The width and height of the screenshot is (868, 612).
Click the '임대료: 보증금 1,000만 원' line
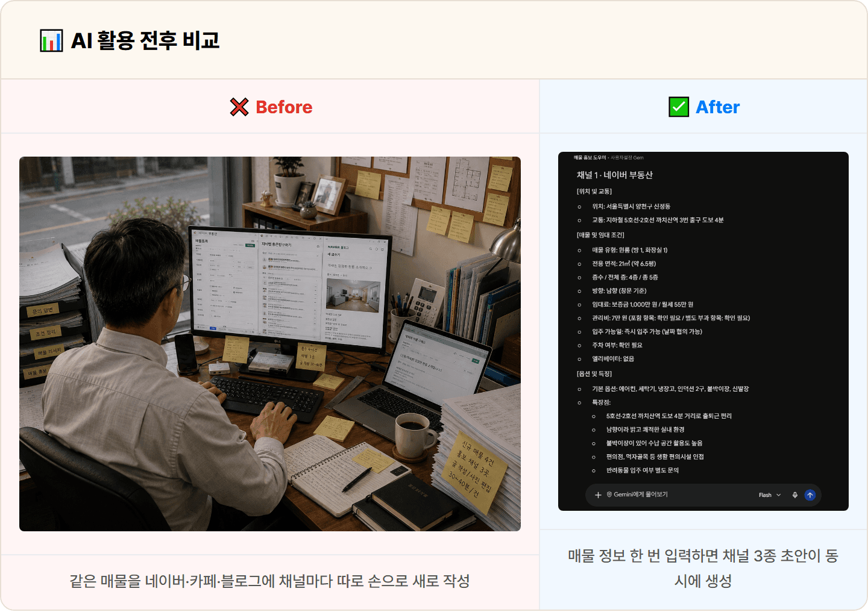click(x=642, y=305)
